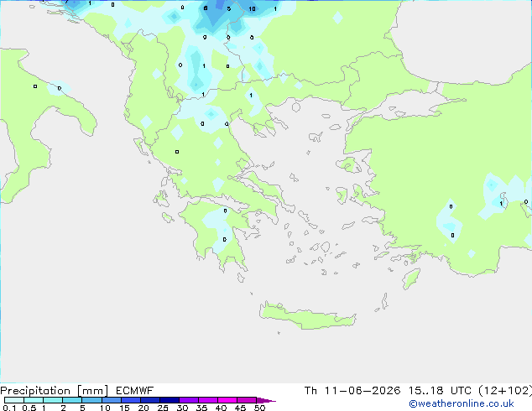532x411 pixels.
Task: Click the legend swatch between 2 and 5
Action: (72, 400)
